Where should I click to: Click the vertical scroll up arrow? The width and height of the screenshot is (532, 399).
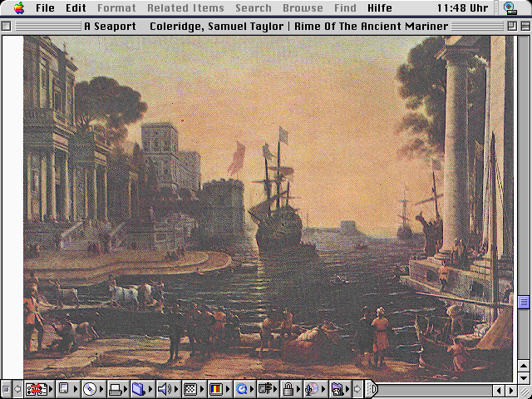524,366
